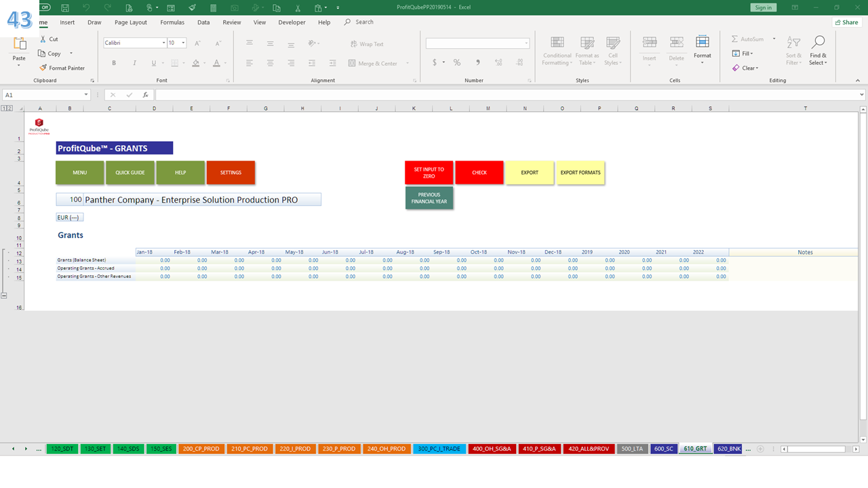Apply the font color A icon
The image size is (868, 488).
[x=216, y=63]
